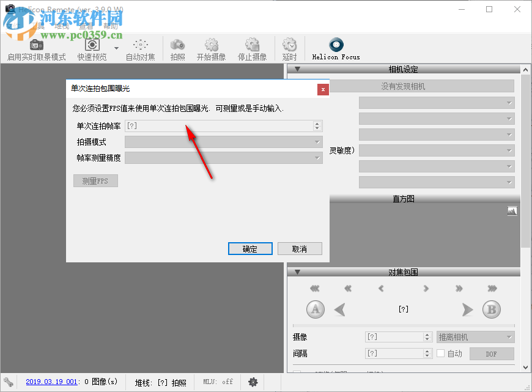
Task: Click the 停止摄像 stop capture icon
Action: [252, 45]
